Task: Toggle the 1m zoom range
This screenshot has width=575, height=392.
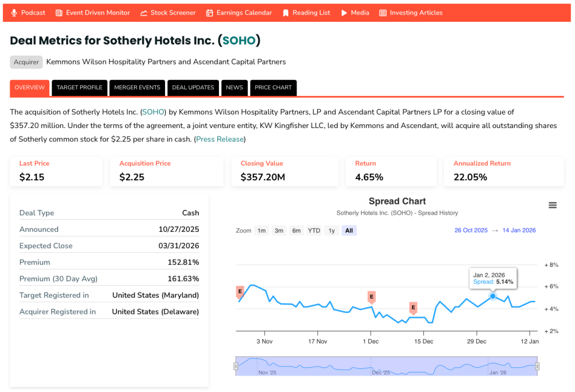Action: point(262,230)
